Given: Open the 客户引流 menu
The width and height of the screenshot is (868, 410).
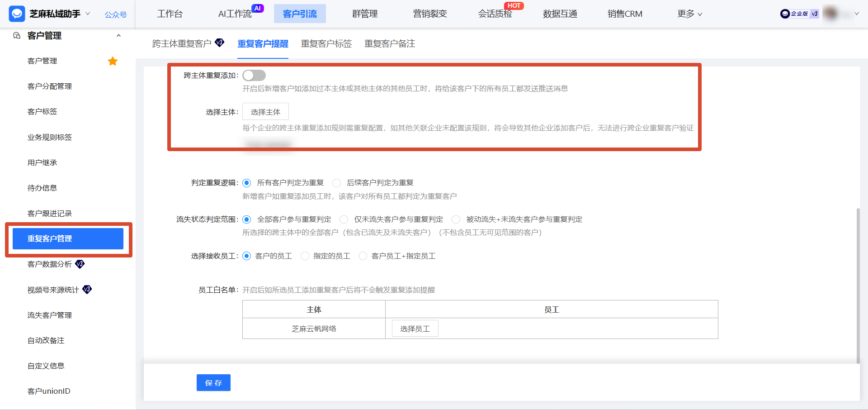Looking at the screenshot, I should point(300,14).
